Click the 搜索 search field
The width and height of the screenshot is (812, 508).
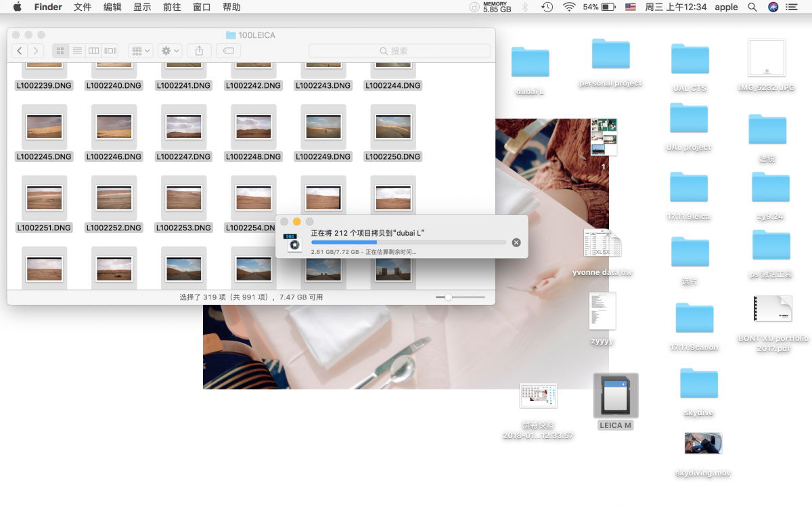point(399,51)
